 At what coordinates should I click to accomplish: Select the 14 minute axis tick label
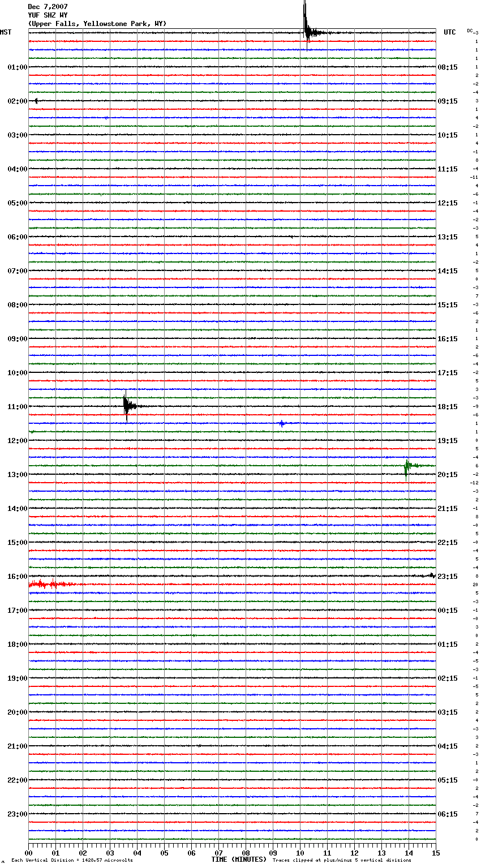pyautogui.click(x=409, y=853)
